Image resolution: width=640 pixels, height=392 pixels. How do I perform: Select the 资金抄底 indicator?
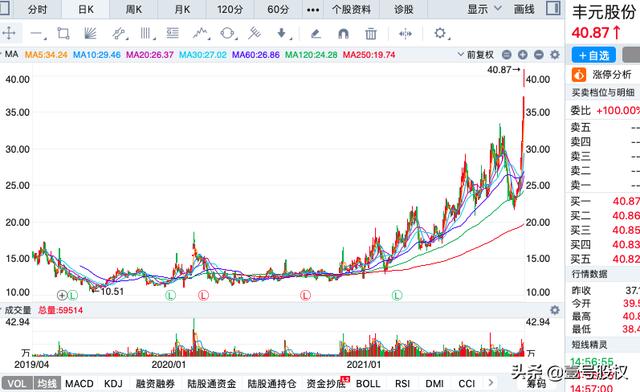326,383
